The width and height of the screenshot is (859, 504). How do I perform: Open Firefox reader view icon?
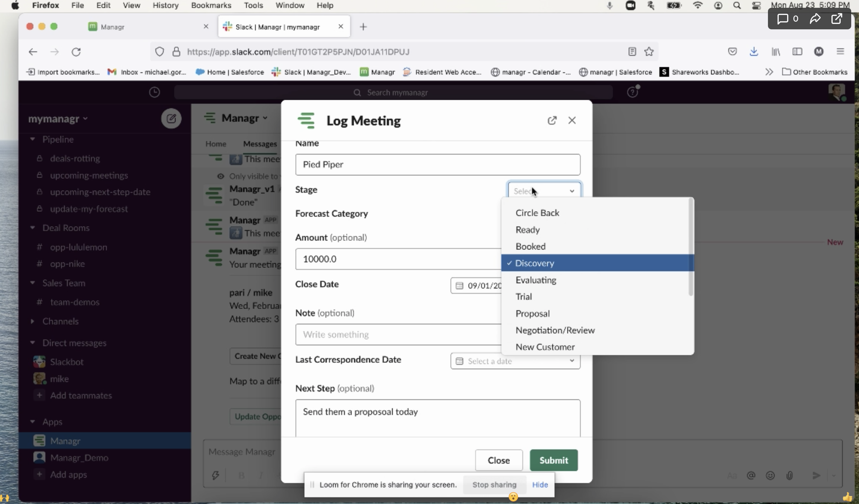(x=632, y=52)
